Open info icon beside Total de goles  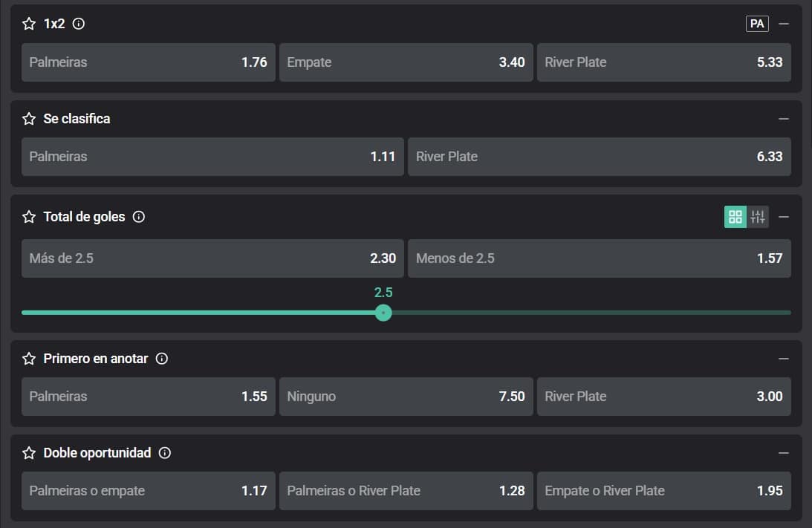click(x=138, y=217)
